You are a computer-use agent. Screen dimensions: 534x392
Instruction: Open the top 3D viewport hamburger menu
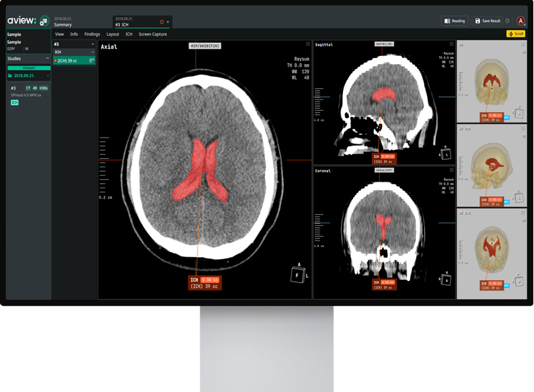pyautogui.click(x=523, y=45)
